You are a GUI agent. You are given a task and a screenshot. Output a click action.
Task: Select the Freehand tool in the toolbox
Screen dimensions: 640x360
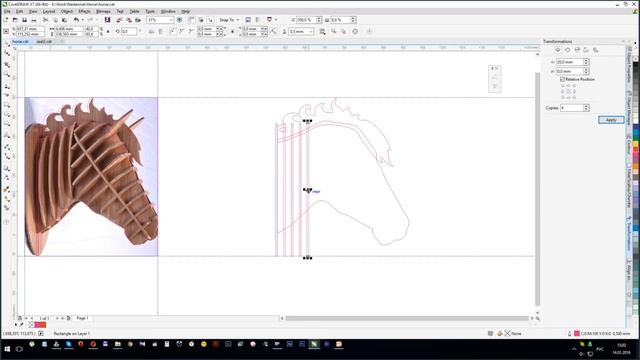pos(7,86)
